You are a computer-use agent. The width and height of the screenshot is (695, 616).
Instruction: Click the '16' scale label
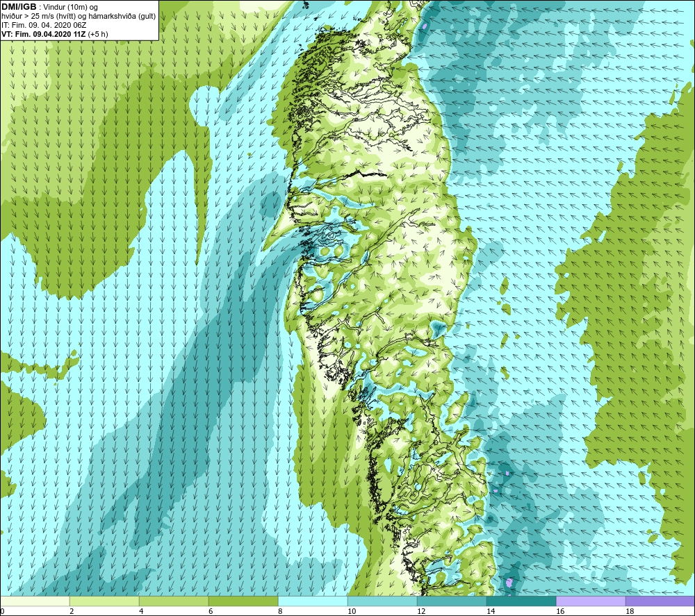tap(560, 611)
